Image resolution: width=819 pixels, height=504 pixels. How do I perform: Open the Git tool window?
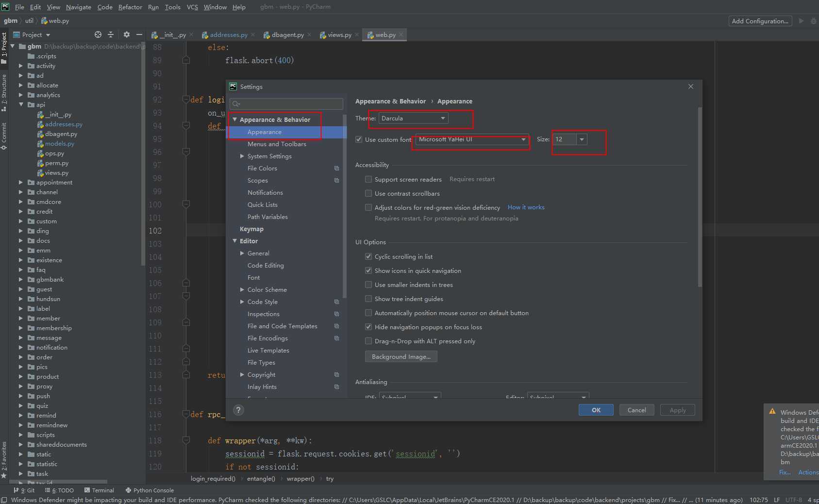click(x=24, y=490)
